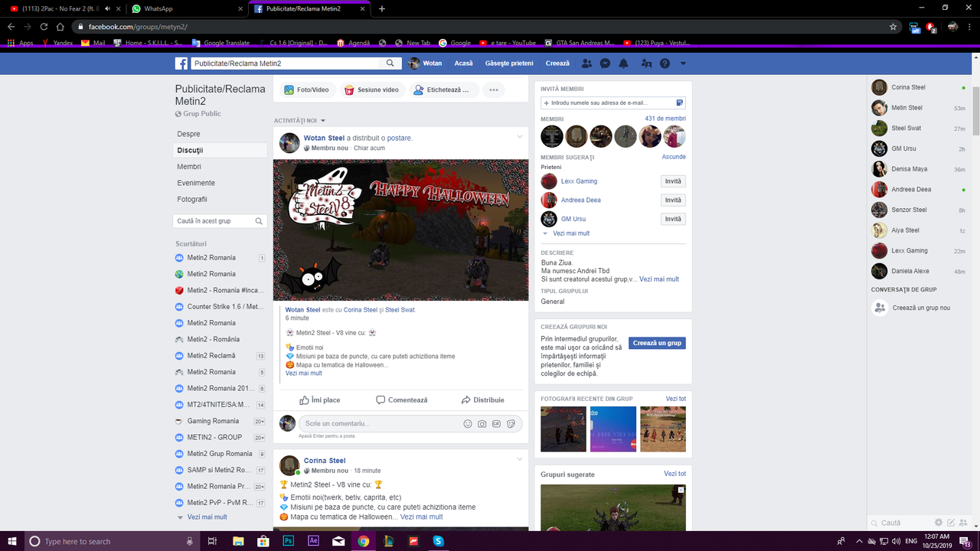
Task: Open the quick help question mark icon
Action: point(663,63)
